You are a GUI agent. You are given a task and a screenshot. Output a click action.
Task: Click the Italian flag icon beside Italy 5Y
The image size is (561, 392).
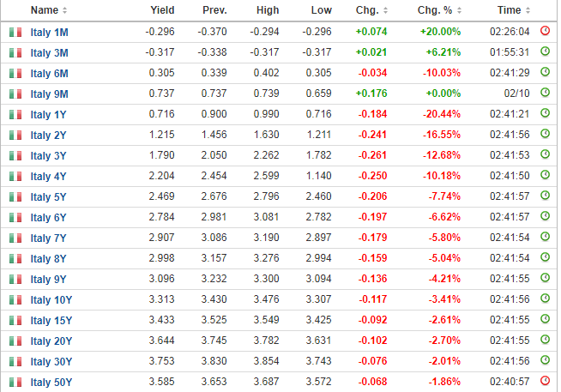pyautogui.click(x=15, y=196)
